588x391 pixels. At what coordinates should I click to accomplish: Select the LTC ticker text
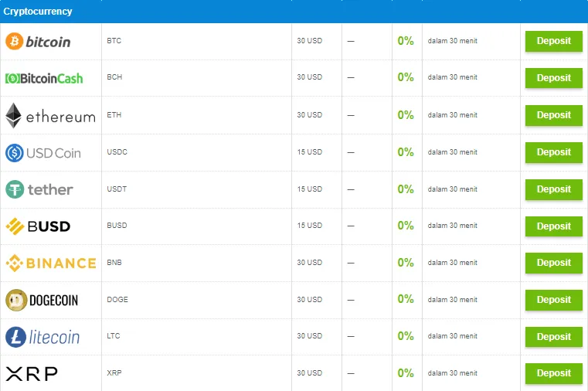(x=114, y=336)
